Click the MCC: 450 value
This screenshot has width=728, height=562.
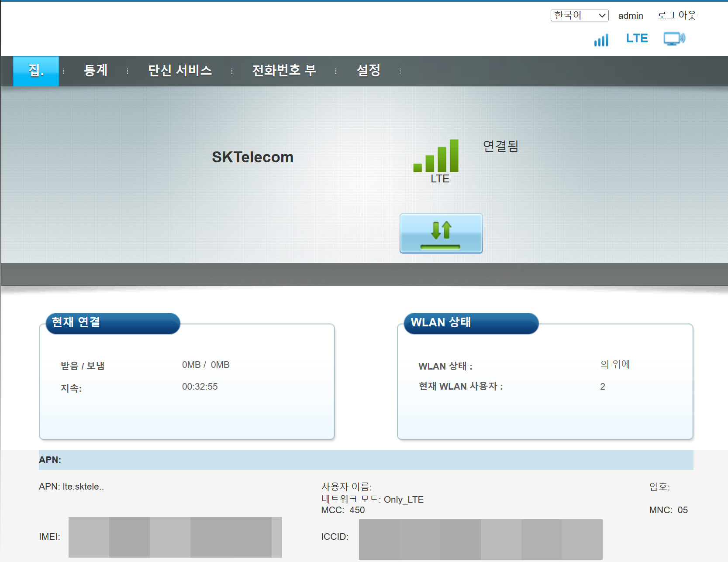click(x=343, y=510)
